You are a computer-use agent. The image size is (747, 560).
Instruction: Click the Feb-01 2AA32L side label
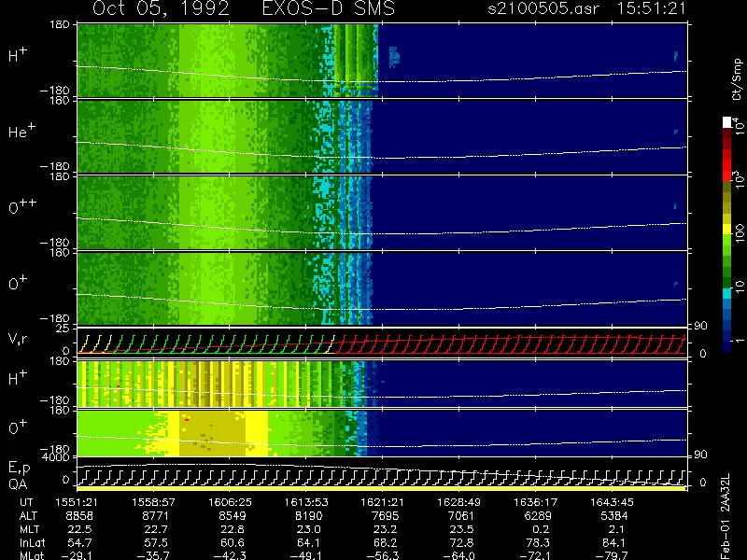[726, 517]
